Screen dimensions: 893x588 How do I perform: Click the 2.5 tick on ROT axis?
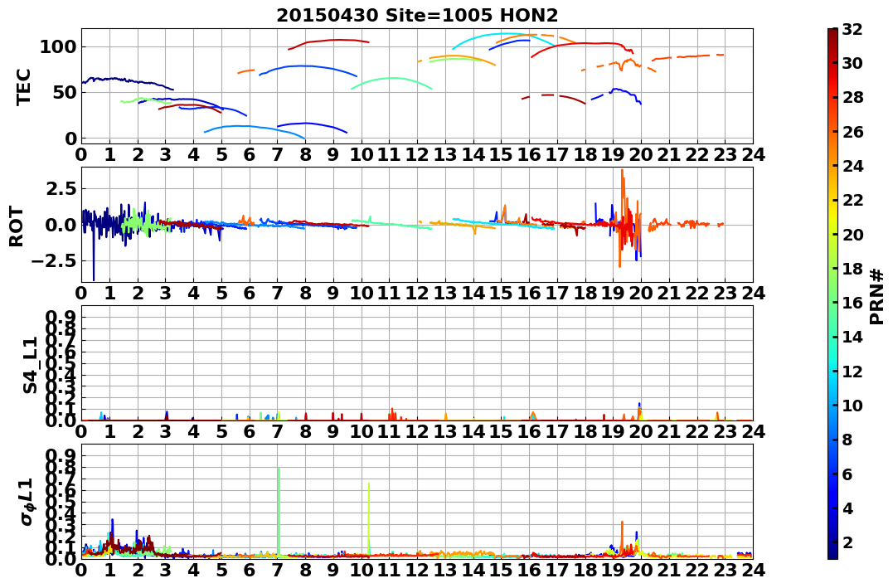[x=61, y=188]
